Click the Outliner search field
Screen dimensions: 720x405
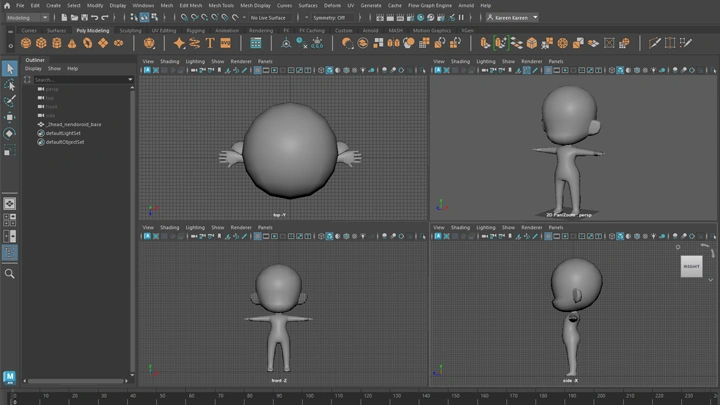80,79
